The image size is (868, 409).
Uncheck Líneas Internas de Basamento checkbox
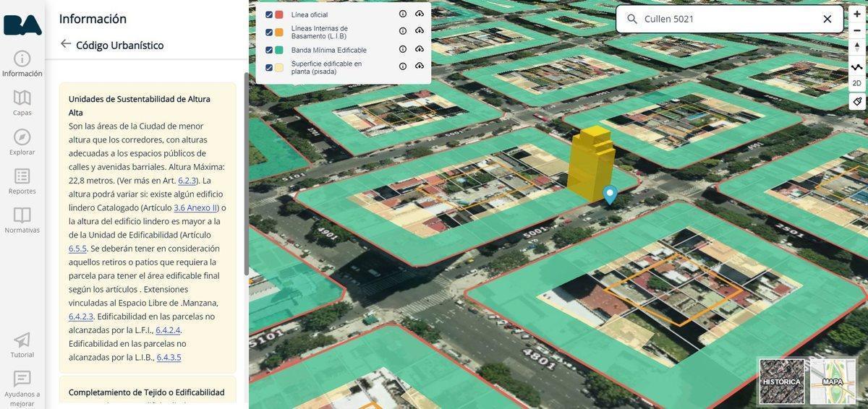[x=269, y=32]
